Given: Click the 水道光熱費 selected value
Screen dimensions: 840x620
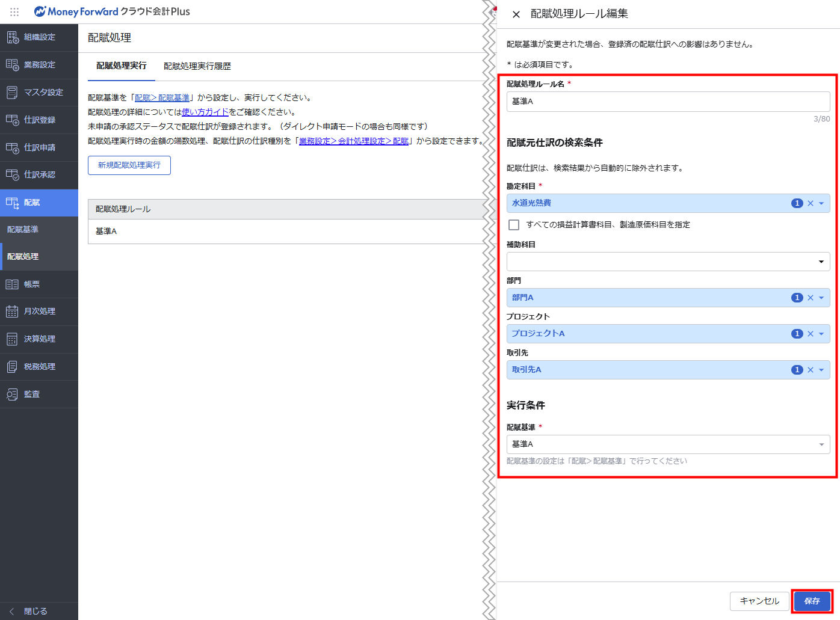Looking at the screenshot, I should click(x=531, y=203).
